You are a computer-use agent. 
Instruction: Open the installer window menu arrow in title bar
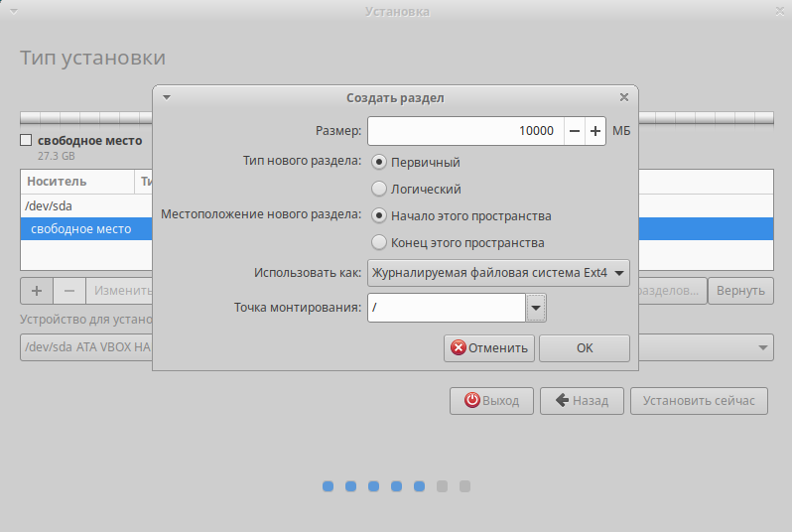point(14,12)
